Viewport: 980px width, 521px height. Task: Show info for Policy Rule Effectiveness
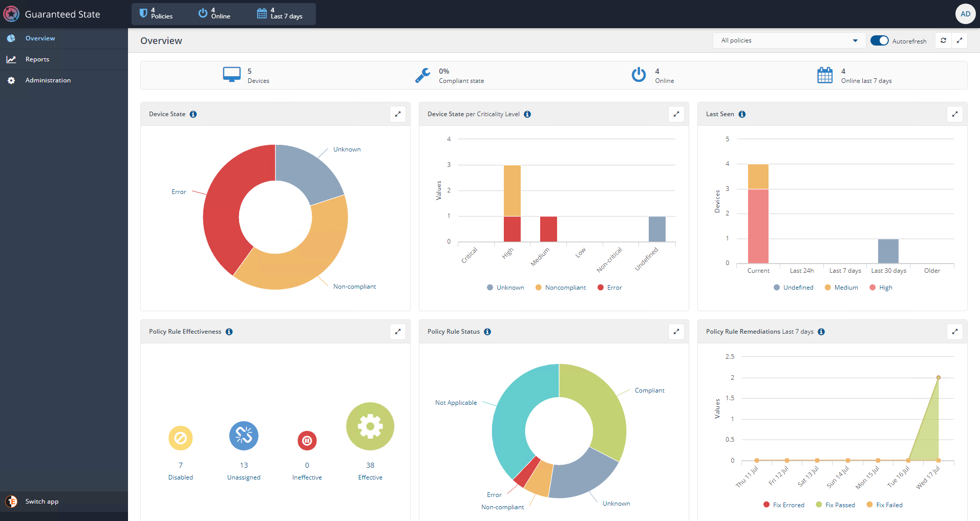click(229, 332)
